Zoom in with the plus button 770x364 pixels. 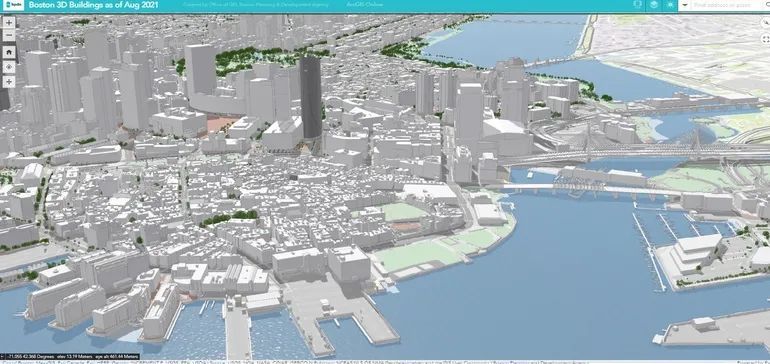point(9,23)
